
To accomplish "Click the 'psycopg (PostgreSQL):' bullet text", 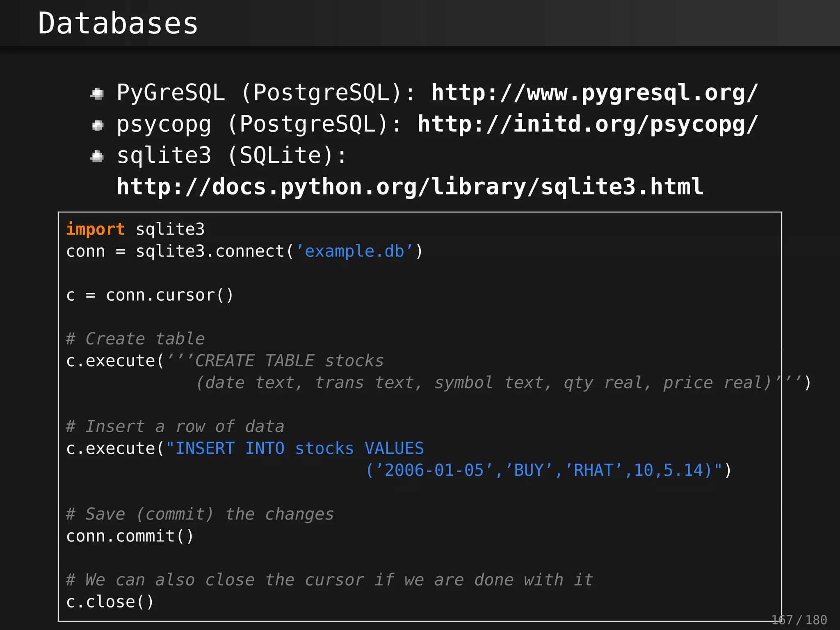I will [259, 124].
